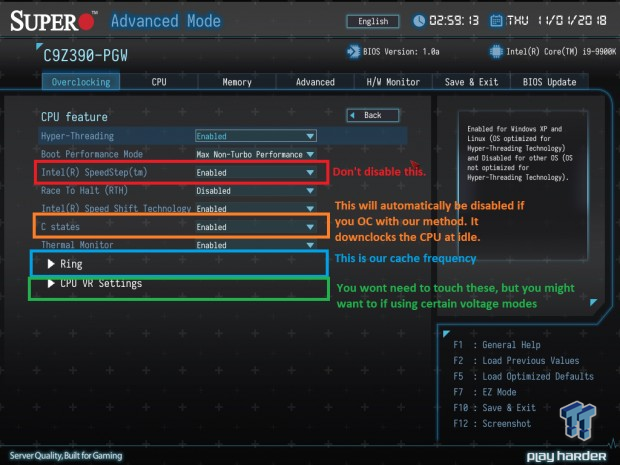Open the Boot Performance Mode dropdown

tap(256, 154)
